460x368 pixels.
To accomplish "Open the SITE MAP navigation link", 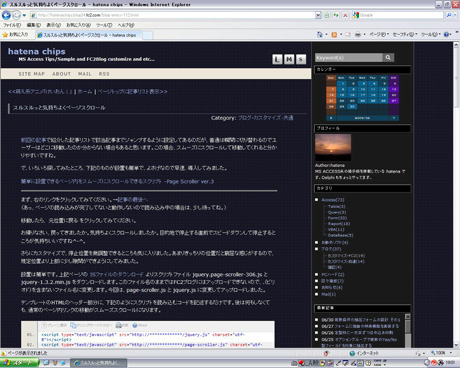I will pyautogui.click(x=32, y=74).
